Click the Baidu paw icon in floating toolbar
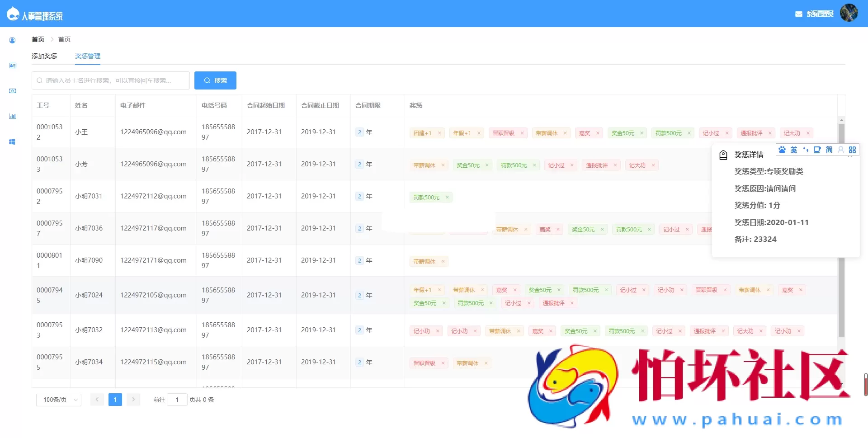This screenshot has width=868, height=438. pos(782,150)
